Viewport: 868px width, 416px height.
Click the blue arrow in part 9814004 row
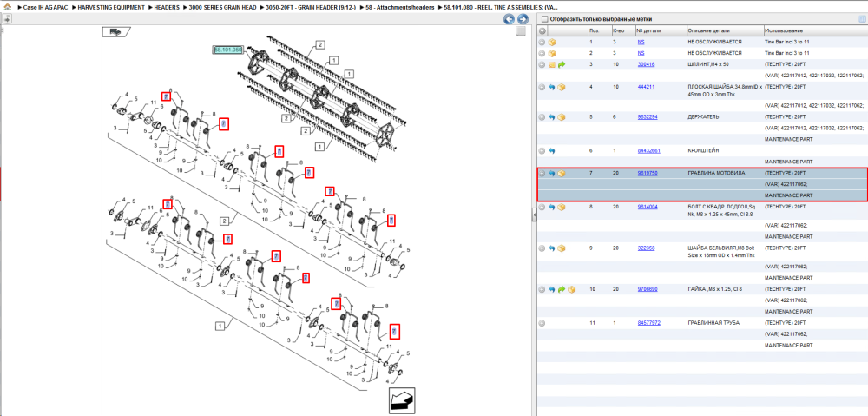(x=552, y=207)
